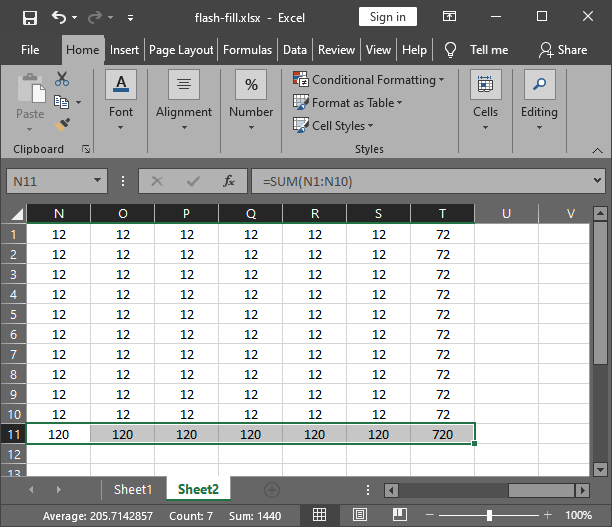
Task: Click the Sign in button
Action: coord(388,17)
